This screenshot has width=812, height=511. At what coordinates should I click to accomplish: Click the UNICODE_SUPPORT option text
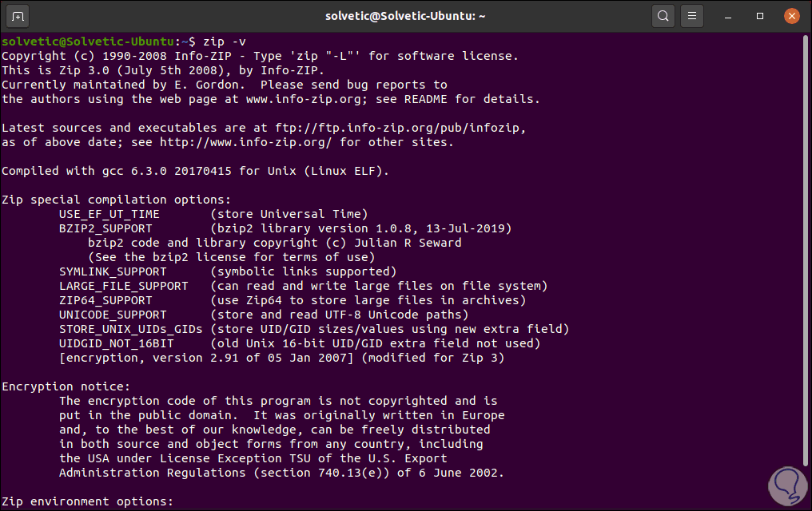(x=113, y=315)
